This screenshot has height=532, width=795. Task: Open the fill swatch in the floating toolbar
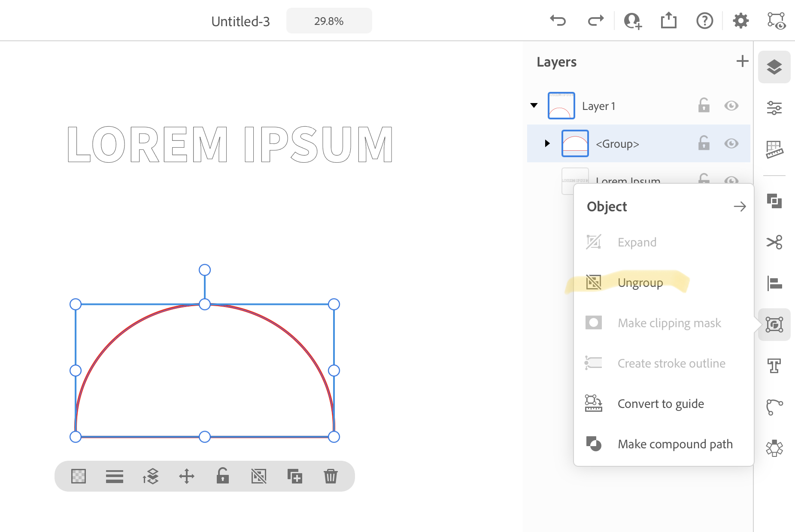coord(79,476)
